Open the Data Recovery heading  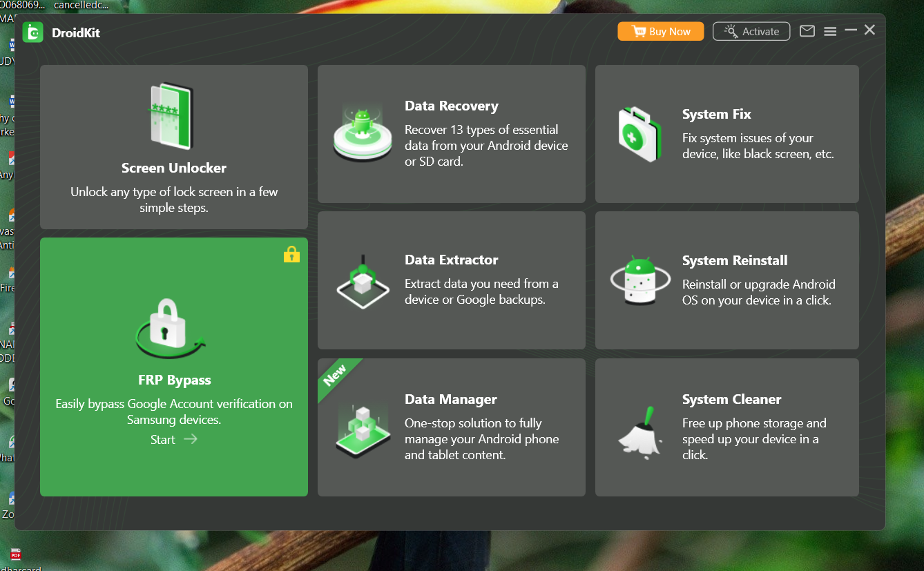click(x=452, y=106)
